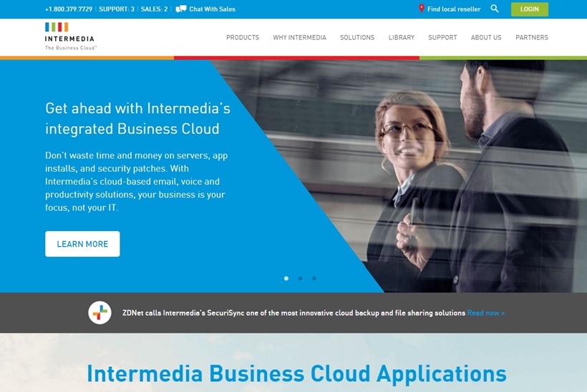
Task: Click the red location pin icon
Action: (x=421, y=9)
